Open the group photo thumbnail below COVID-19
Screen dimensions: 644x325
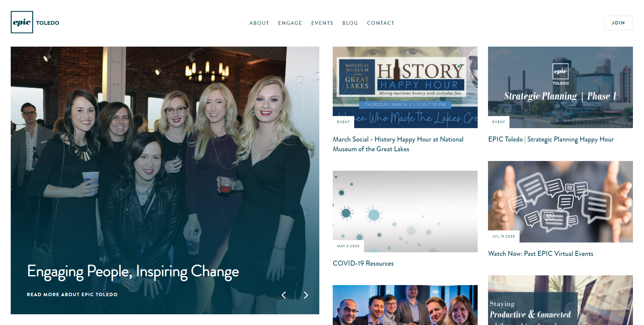coord(405,305)
